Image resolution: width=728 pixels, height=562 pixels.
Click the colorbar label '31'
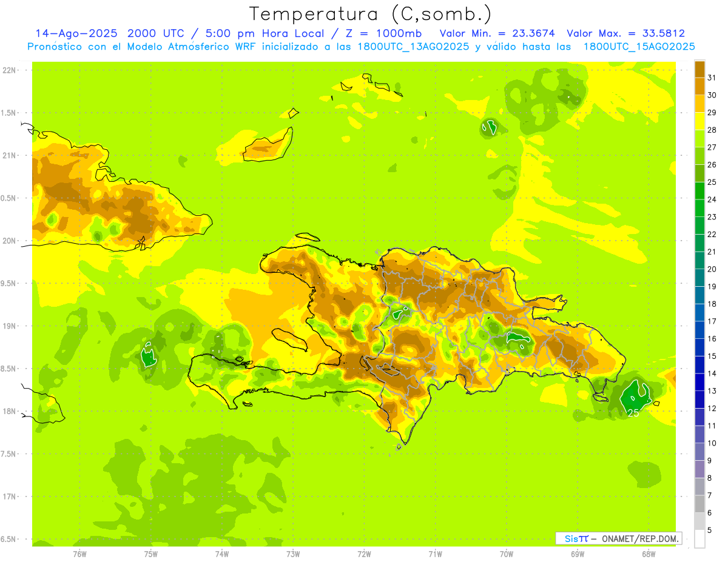click(x=712, y=77)
